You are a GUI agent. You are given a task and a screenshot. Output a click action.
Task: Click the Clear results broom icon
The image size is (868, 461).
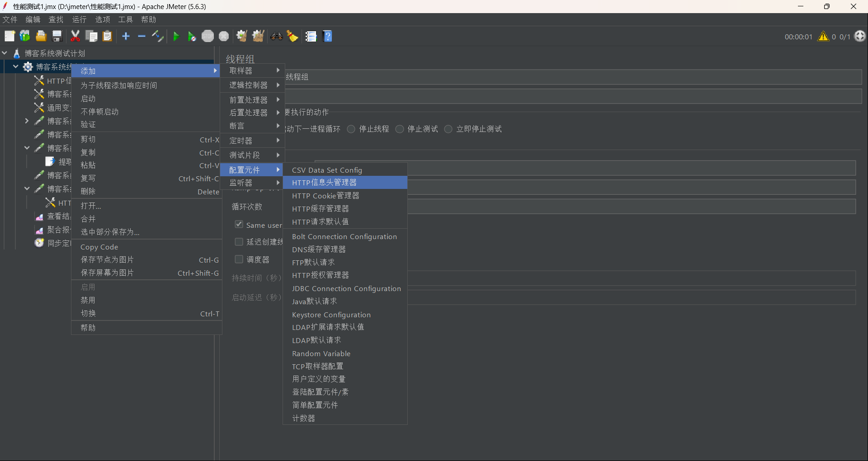pos(242,36)
